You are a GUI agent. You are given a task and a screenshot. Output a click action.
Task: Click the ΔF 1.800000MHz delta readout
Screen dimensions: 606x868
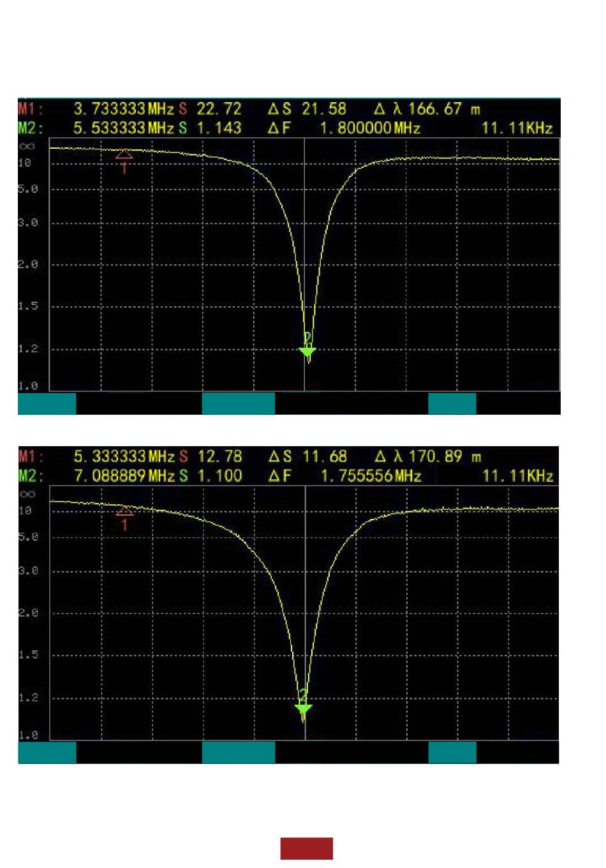point(344,128)
